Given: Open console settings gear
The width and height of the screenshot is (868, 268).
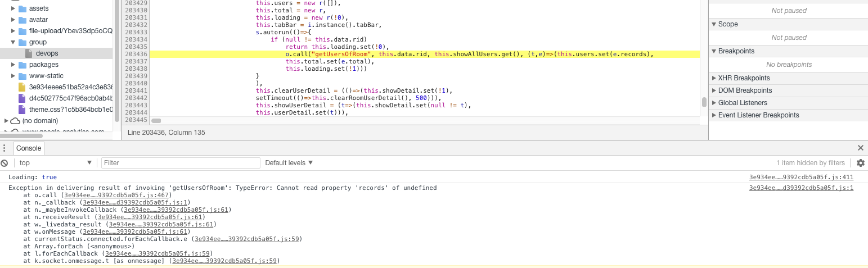Looking at the screenshot, I should (x=860, y=163).
